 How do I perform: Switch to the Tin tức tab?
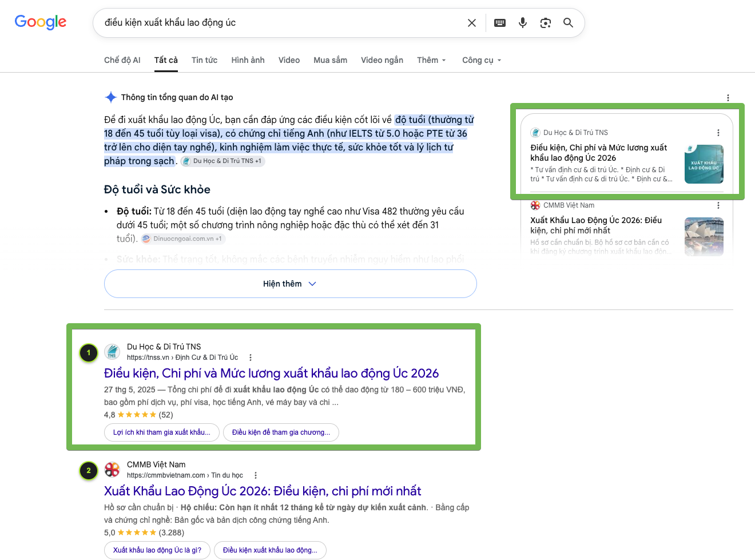pos(204,60)
